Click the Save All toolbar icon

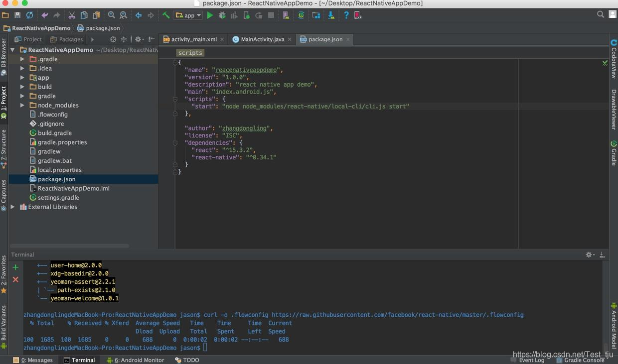17,15
